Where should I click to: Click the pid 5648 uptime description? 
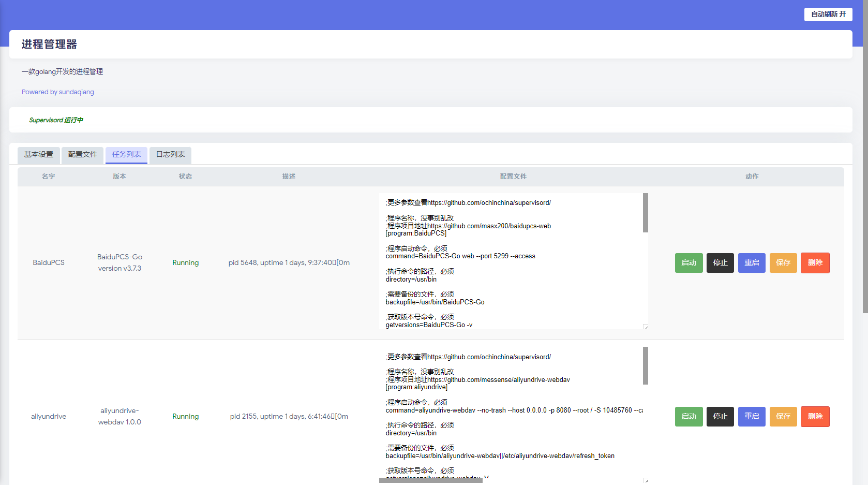(289, 263)
